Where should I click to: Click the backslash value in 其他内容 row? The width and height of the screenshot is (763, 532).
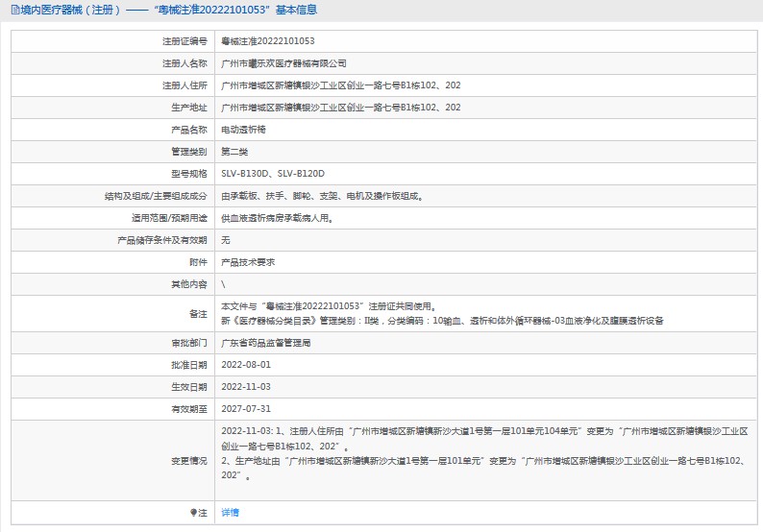click(223, 284)
